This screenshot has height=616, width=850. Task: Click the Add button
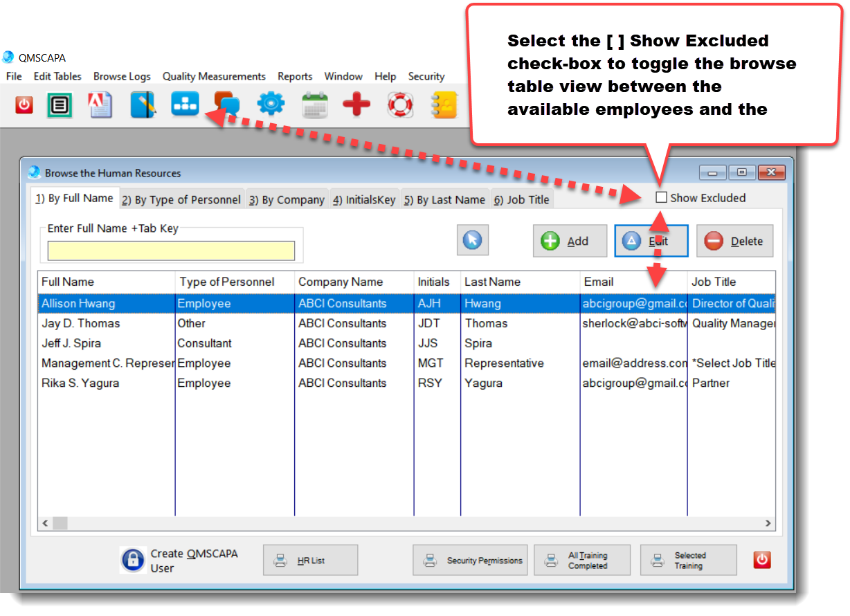(x=570, y=241)
